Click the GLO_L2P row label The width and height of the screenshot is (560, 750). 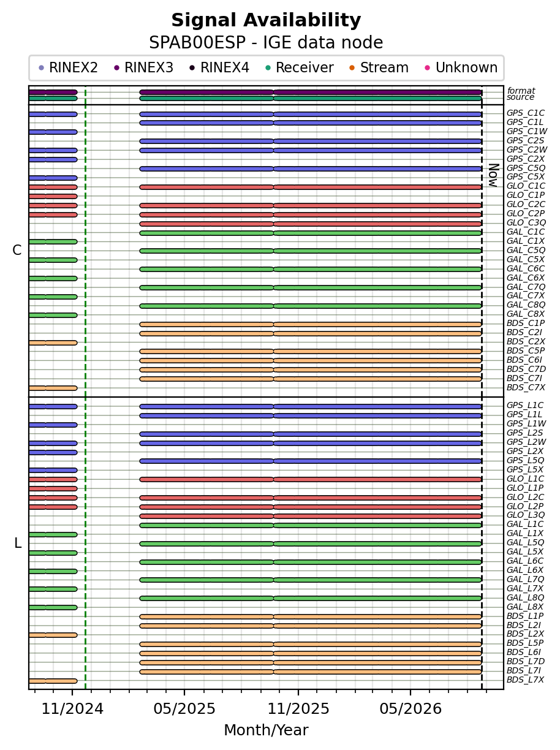[x=524, y=507]
